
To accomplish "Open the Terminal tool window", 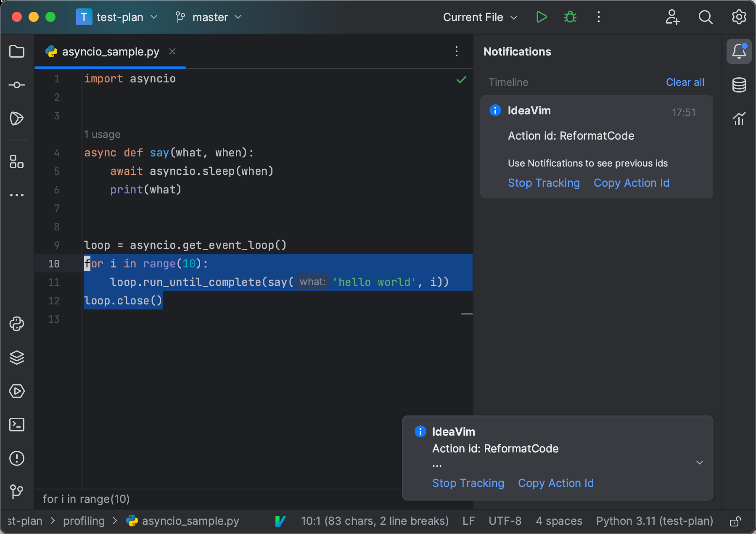I will pyautogui.click(x=17, y=425).
